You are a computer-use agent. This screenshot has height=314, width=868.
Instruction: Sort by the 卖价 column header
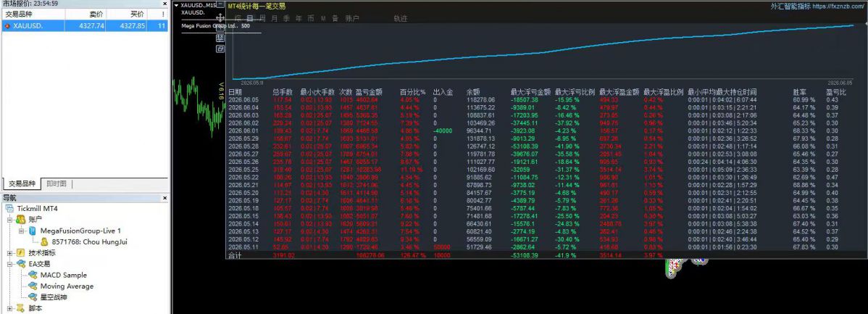85,15
